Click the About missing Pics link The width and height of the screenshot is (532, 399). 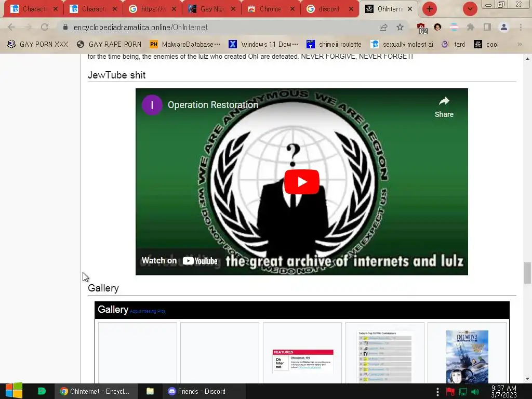148,311
